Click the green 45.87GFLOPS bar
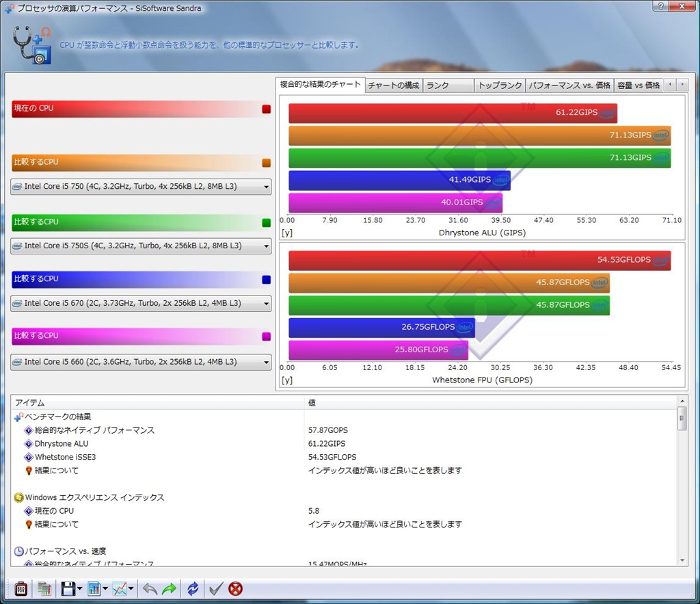Screen dimensions: 700x604 449,305
